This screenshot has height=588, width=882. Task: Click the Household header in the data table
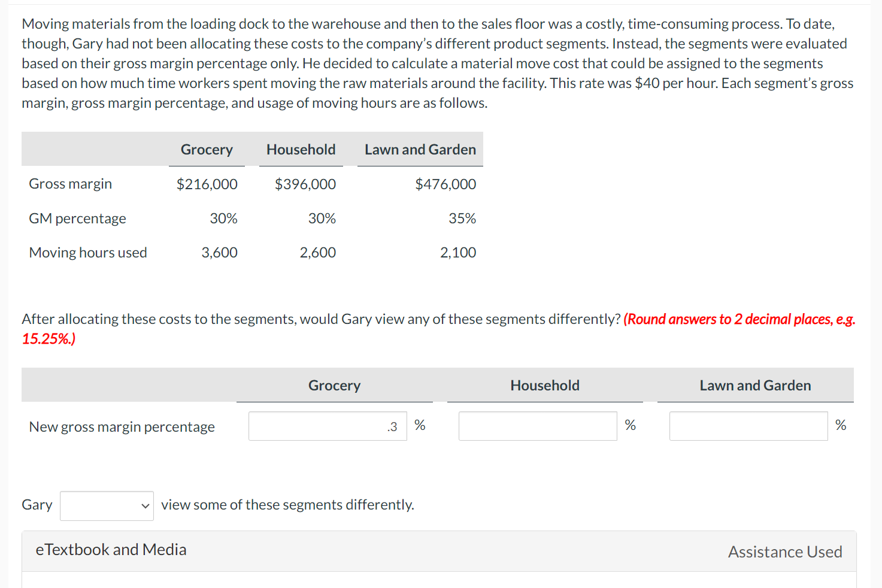(x=301, y=150)
